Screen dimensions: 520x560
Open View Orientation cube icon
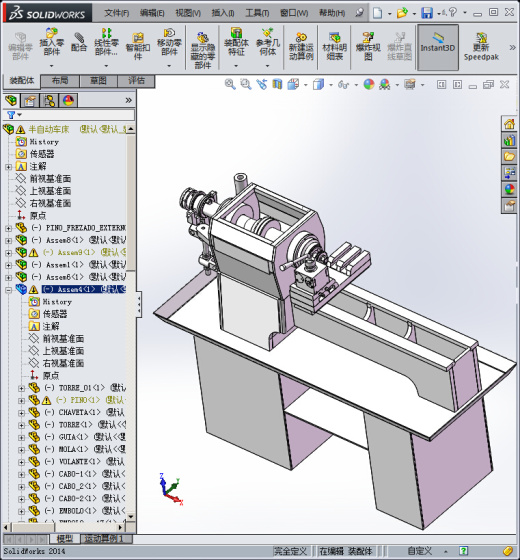click(x=293, y=85)
